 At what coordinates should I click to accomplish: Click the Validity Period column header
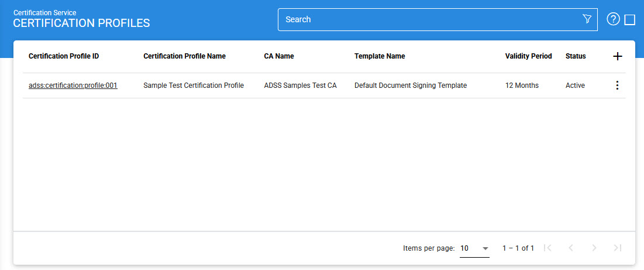(528, 56)
